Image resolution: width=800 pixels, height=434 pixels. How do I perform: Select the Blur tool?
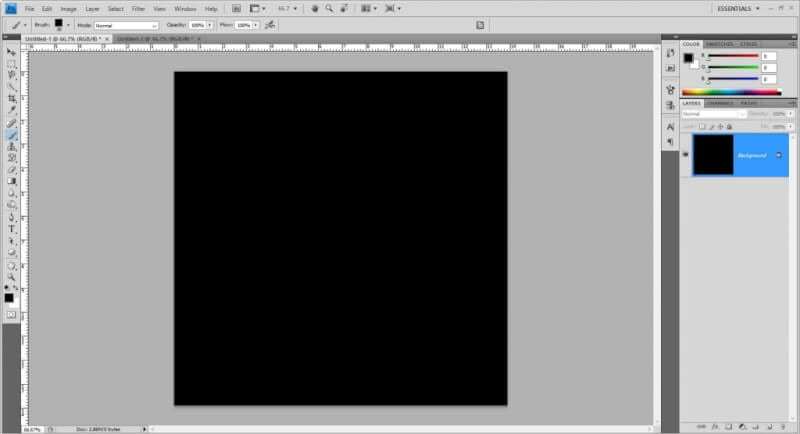tap(11, 194)
